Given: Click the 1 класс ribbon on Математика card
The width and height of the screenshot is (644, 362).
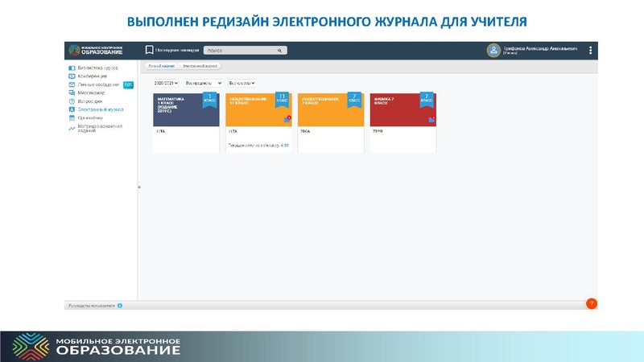Looking at the screenshot, I should pyautogui.click(x=209, y=100).
